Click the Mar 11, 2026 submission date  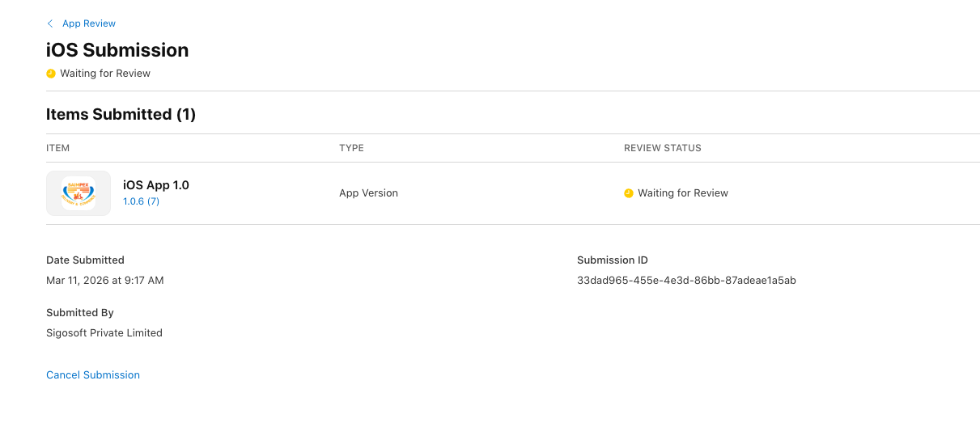click(x=105, y=281)
